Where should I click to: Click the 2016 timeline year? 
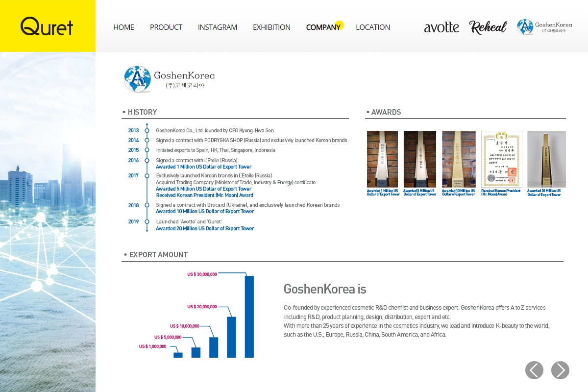(x=134, y=161)
